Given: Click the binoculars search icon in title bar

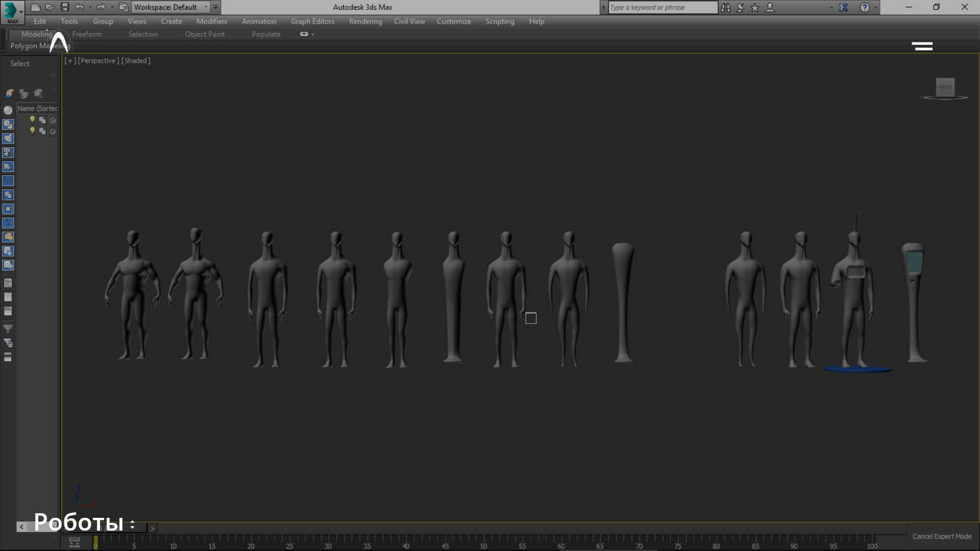Looking at the screenshot, I should pos(725,7).
